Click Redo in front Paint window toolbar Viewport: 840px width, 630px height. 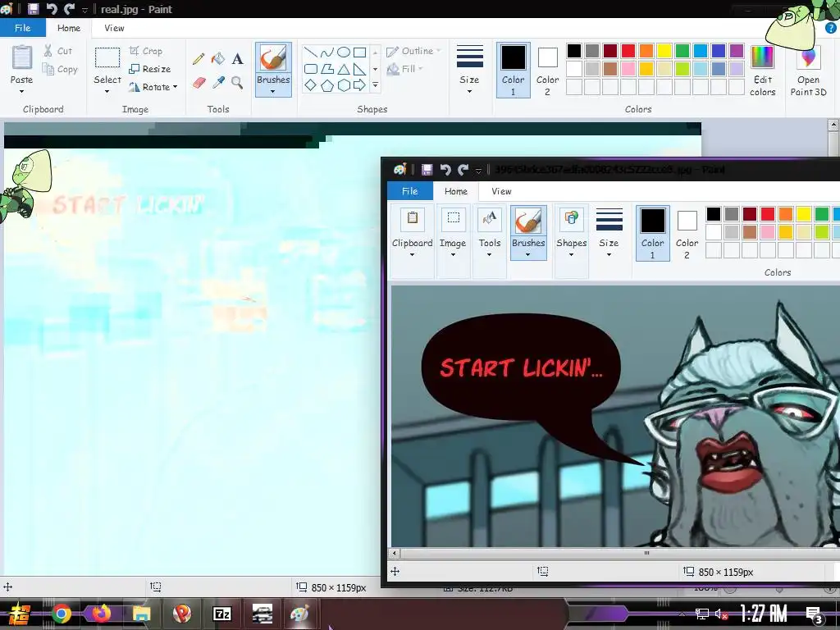(463, 170)
